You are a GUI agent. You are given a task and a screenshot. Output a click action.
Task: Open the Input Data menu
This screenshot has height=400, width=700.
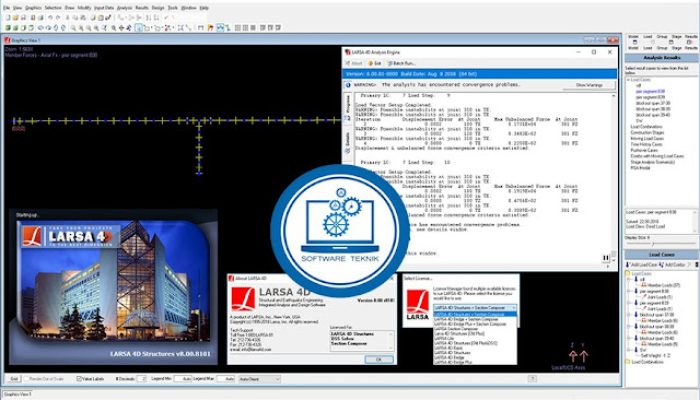point(104,8)
